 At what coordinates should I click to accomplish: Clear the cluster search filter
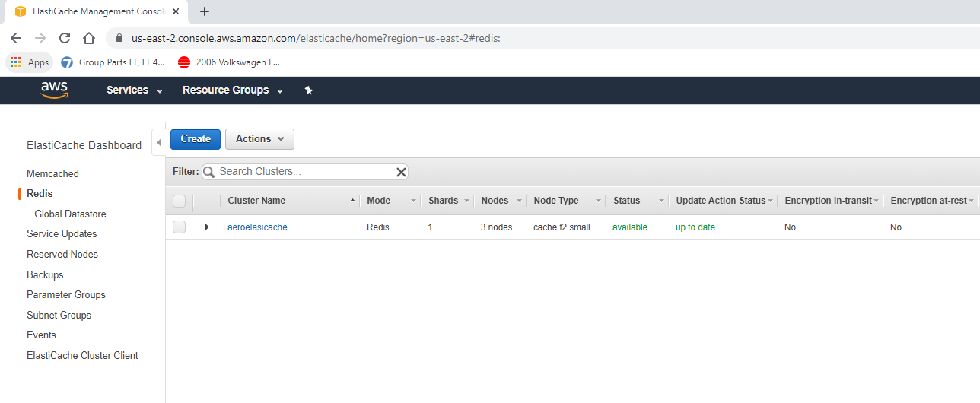coord(401,172)
